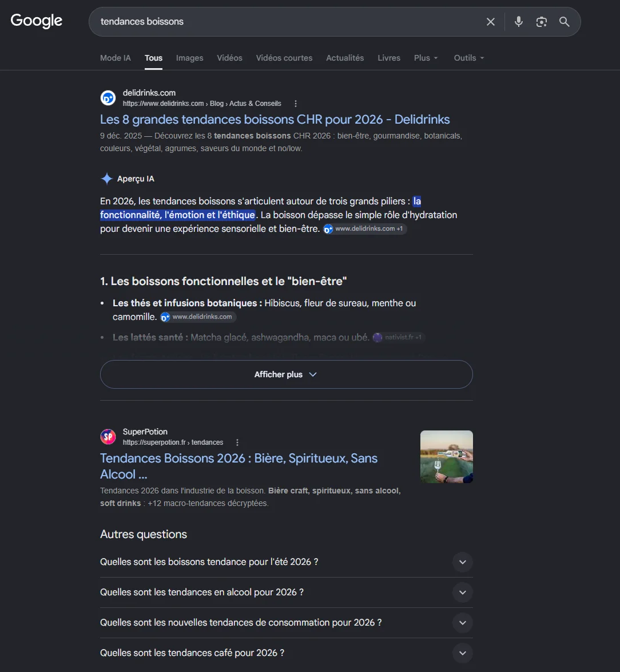
Task: Click the Aperçu IA sparkle icon
Action: (x=106, y=178)
